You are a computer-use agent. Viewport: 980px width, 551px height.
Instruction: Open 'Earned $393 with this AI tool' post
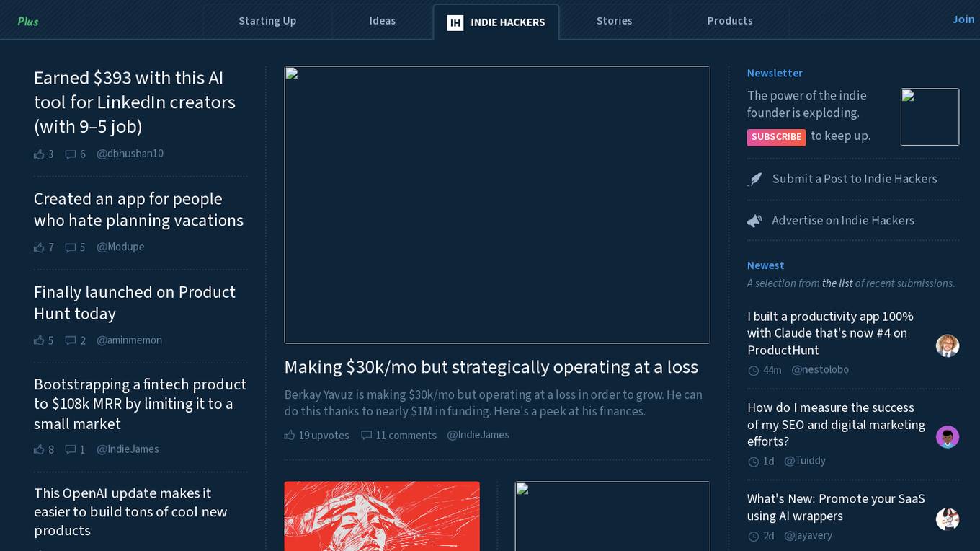[135, 102]
